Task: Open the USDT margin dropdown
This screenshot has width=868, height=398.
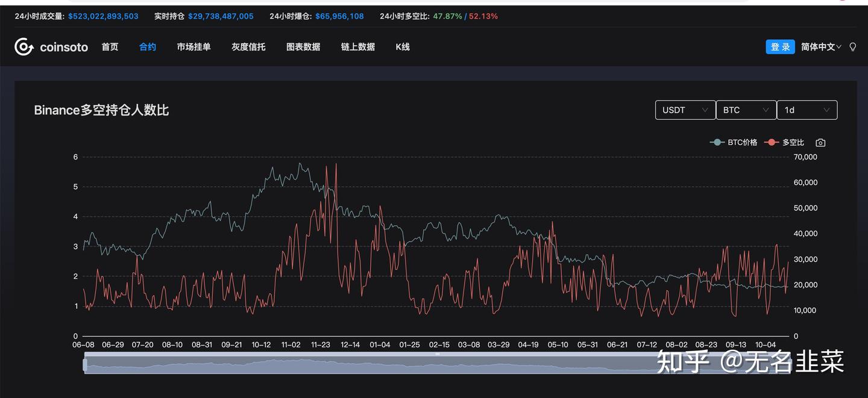Action: coord(685,110)
